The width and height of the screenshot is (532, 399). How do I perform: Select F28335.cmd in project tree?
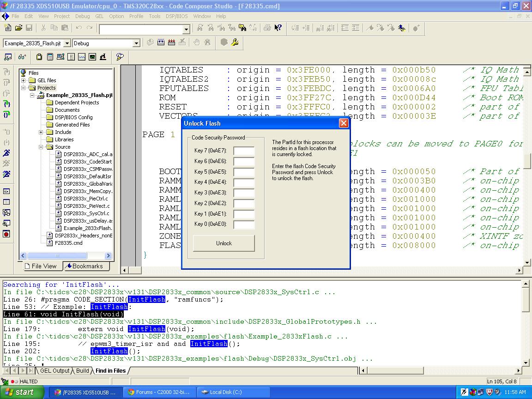coord(68,243)
